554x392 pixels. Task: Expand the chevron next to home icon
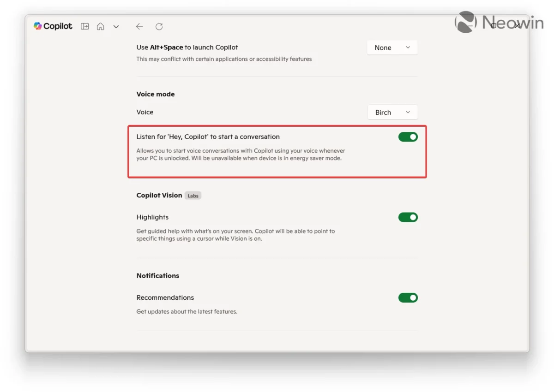[x=116, y=27]
